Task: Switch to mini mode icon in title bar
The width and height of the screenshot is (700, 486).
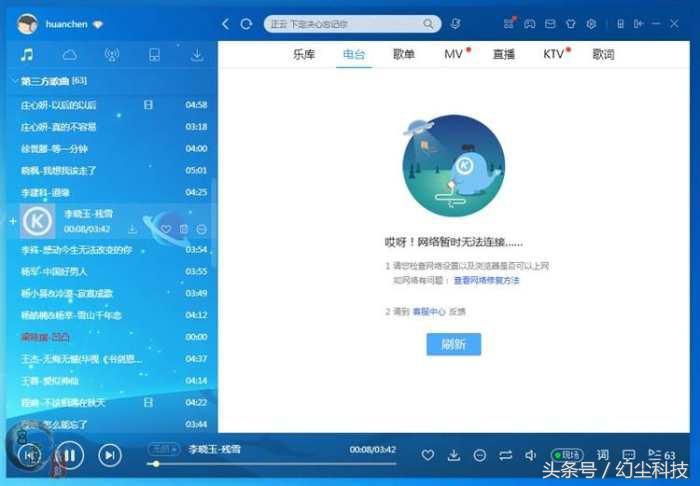Action: click(638, 24)
